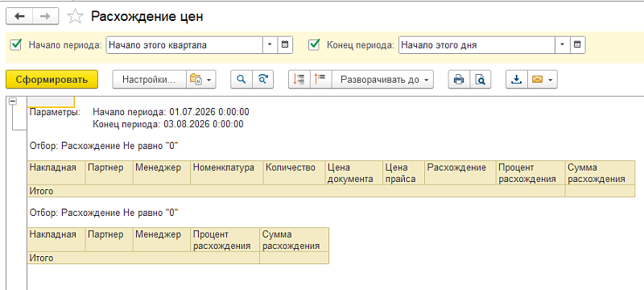644x290 pixels.
Task: Click Накладная header in the ten-column table
Action: [56, 173]
